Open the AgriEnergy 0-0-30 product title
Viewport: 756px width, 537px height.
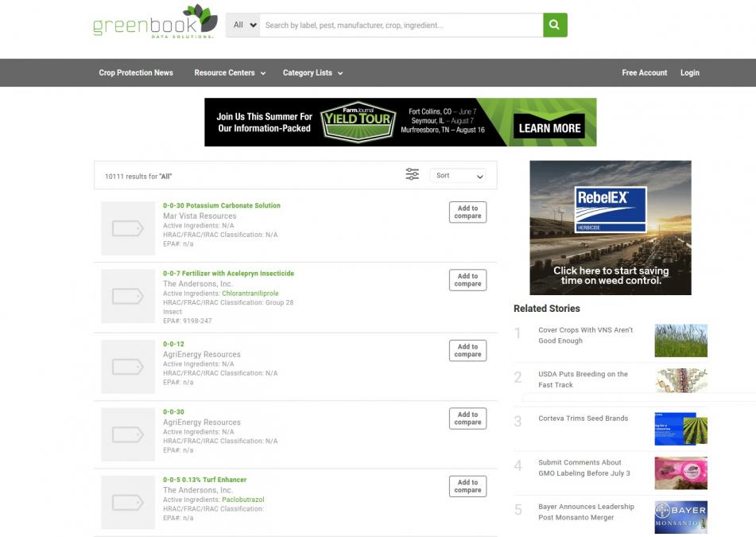173,412
